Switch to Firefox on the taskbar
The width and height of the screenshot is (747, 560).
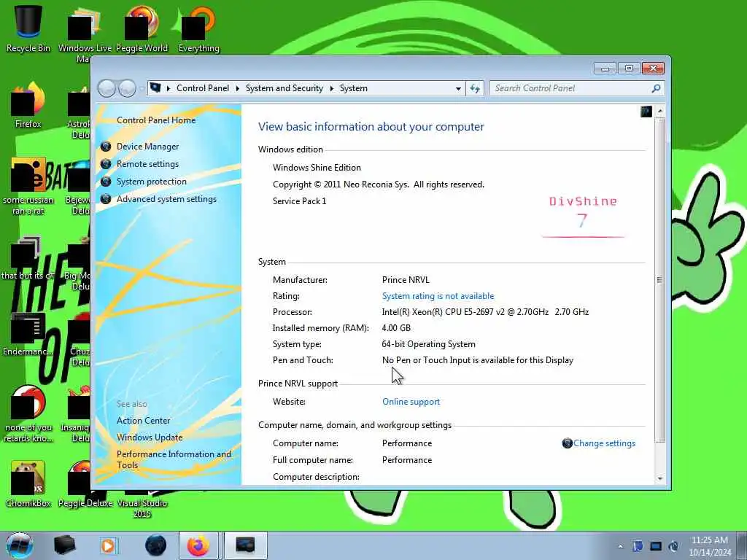198,545
